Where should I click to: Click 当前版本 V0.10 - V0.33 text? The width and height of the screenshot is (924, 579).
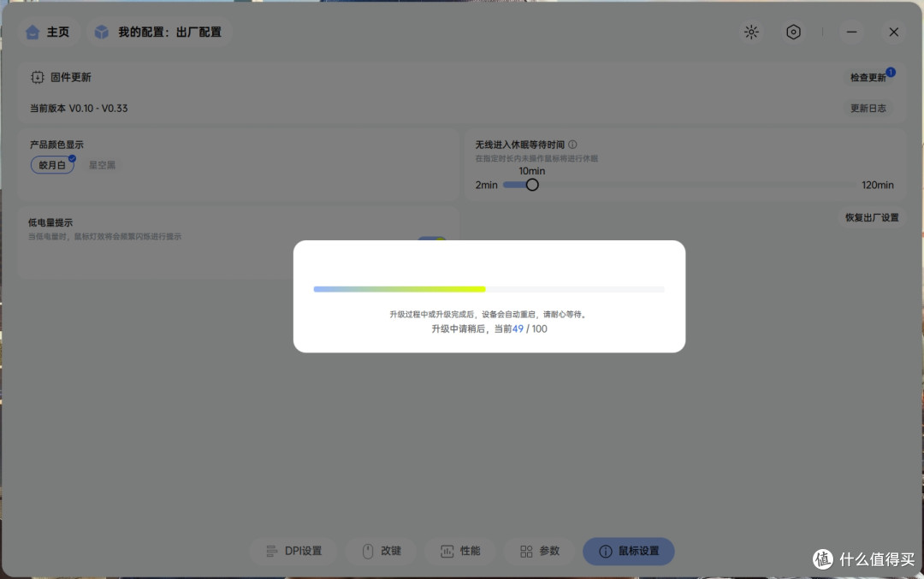point(79,109)
